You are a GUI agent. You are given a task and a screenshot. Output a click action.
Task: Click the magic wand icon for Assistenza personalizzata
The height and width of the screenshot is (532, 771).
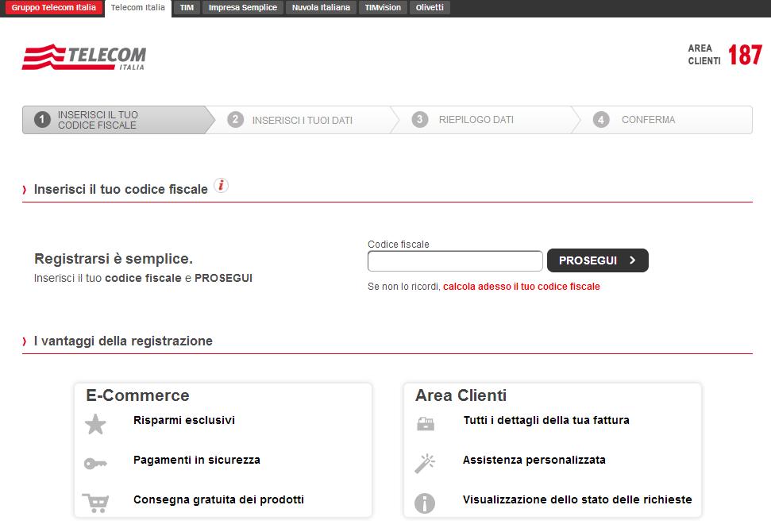[x=425, y=463]
